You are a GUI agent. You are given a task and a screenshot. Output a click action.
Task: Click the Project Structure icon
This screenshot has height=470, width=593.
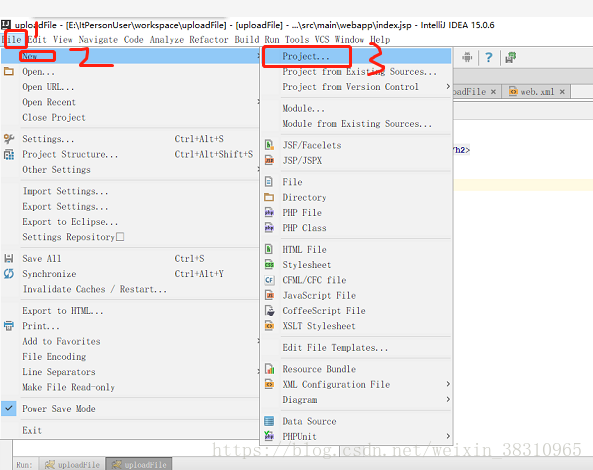[9, 154]
